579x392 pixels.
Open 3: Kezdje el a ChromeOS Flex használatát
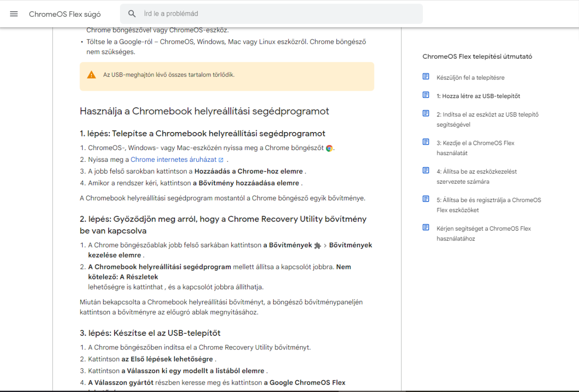pyautogui.click(x=475, y=148)
